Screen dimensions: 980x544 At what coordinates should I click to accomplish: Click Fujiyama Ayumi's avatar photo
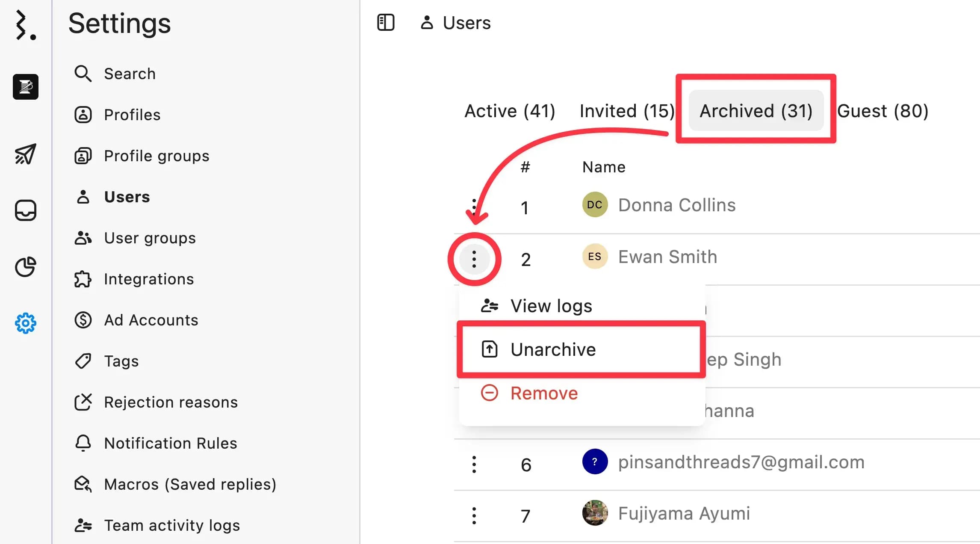pos(595,513)
